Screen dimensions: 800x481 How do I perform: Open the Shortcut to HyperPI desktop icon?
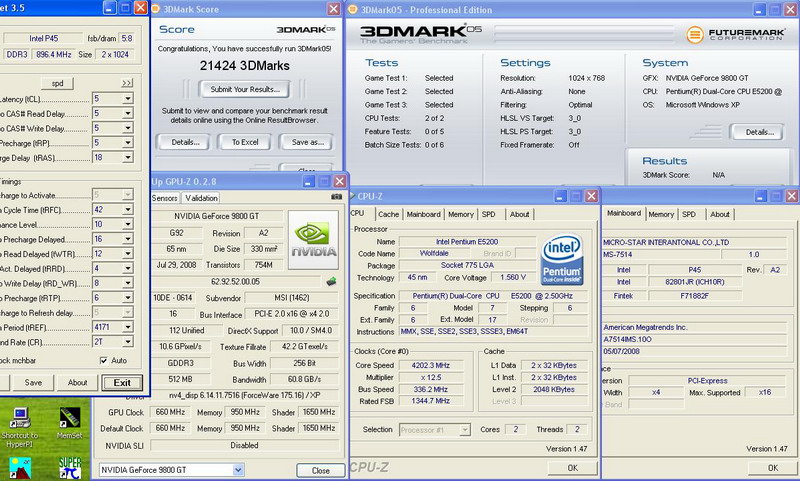(x=20, y=427)
